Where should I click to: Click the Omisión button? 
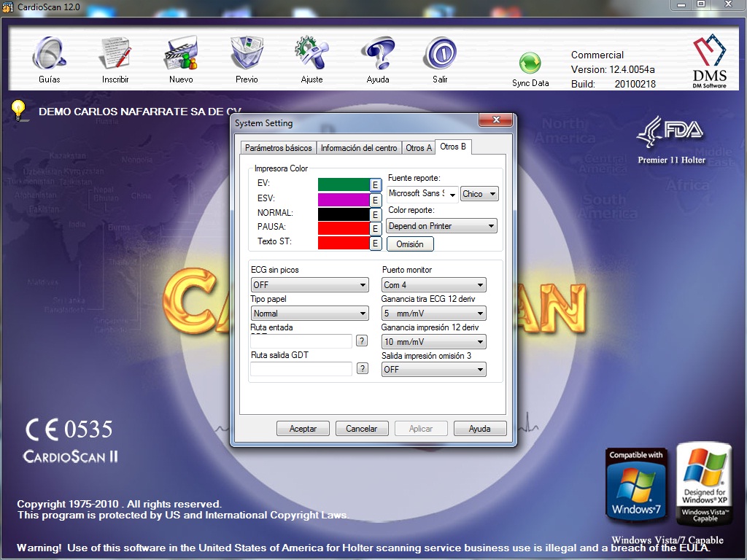410,244
